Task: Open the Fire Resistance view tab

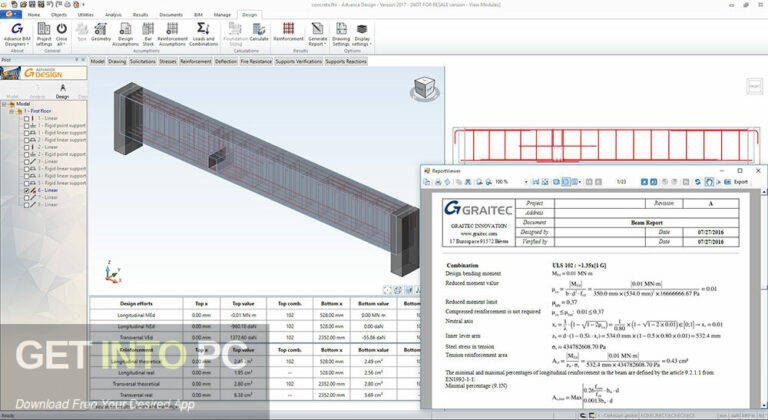Action: tap(256, 62)
